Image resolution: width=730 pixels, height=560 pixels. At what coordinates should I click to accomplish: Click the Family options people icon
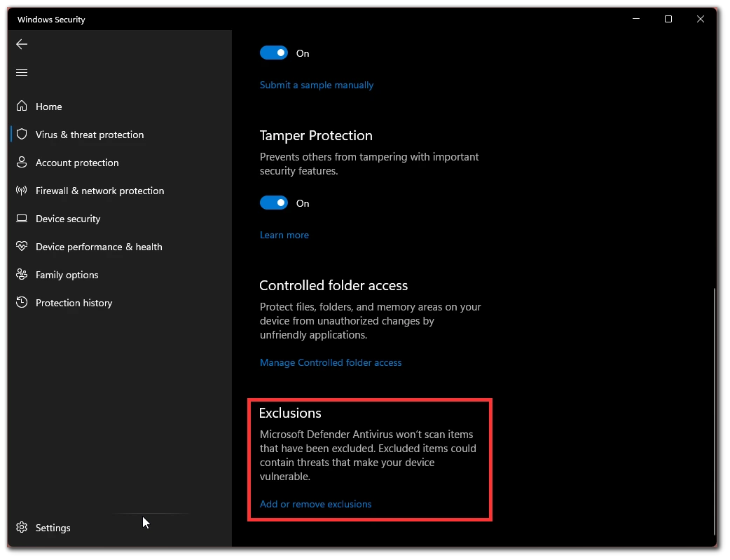tap(22, 275)
